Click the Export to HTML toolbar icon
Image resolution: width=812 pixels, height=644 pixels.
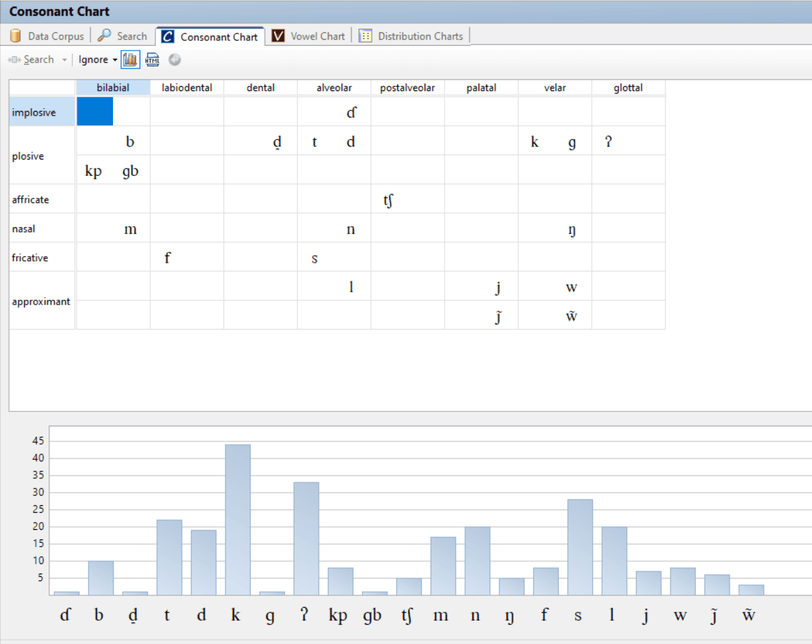coord(152,60)
